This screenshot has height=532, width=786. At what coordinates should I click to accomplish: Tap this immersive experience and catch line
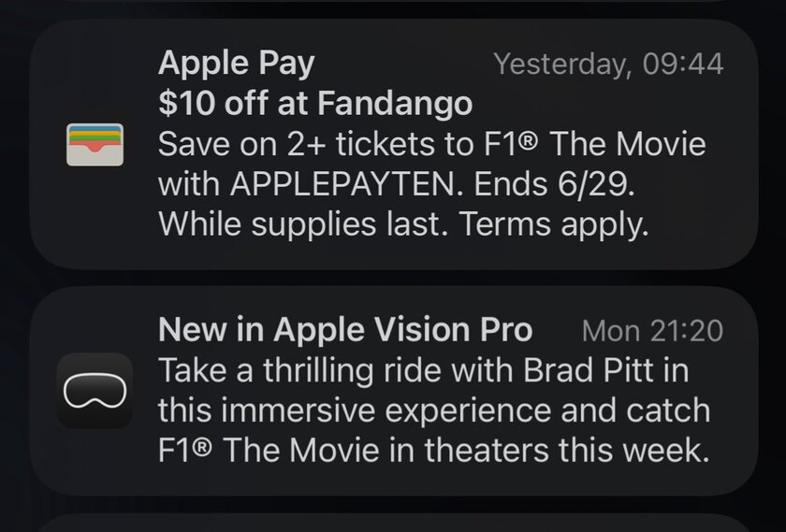pyautogui.click(x=434, y=410)
